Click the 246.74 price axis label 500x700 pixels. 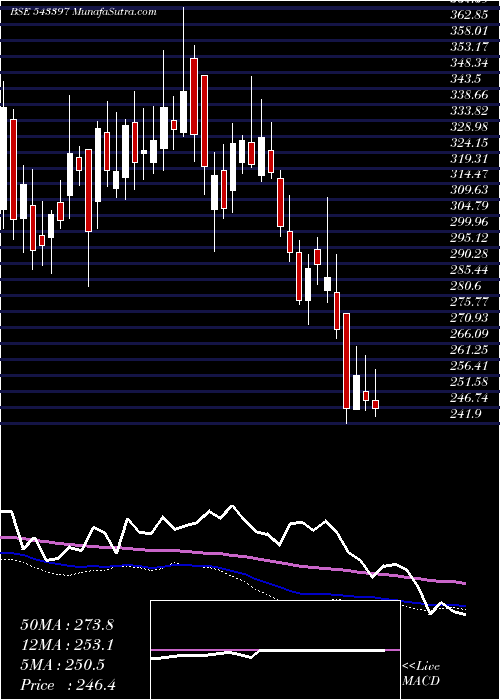tap(468, 398)
